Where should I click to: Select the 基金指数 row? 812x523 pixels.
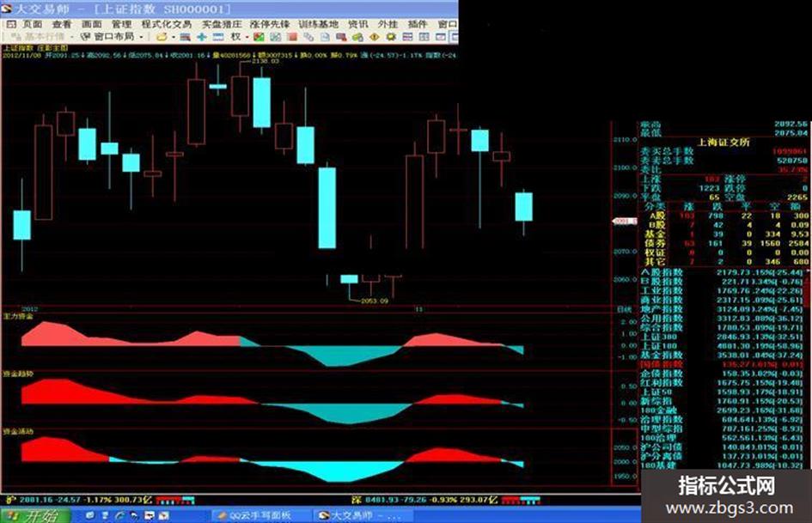click(x=723, y=356)
